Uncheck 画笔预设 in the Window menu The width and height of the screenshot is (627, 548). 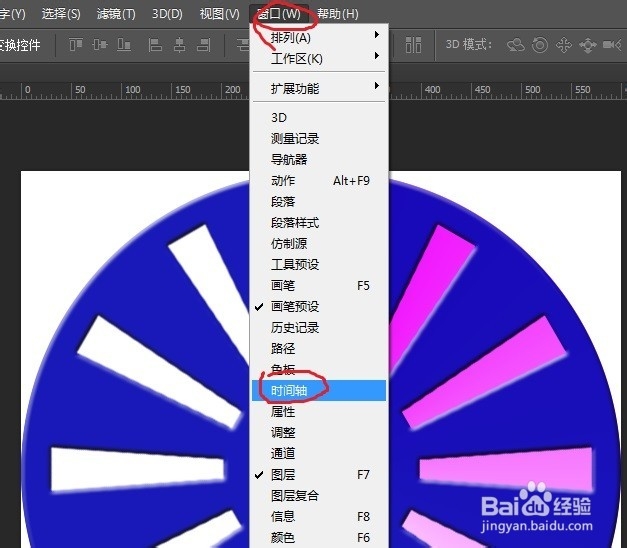319,307
